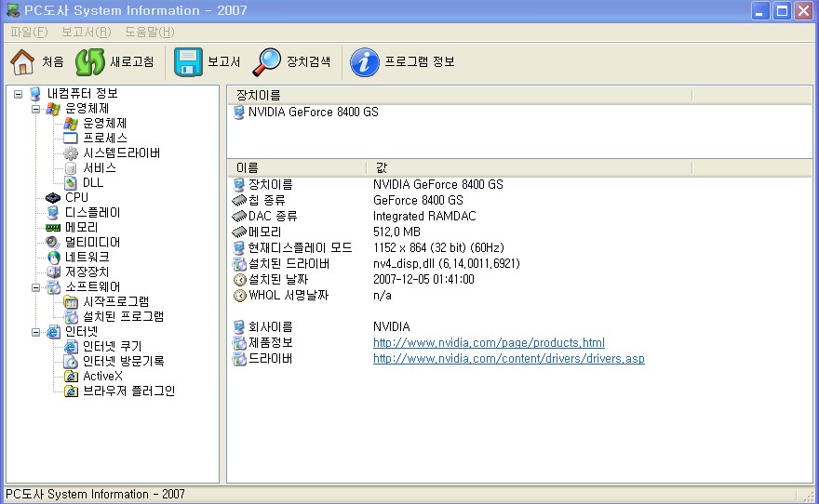Open the nvidia products.html link
819x504 pixels.
[x=489, y=343]
